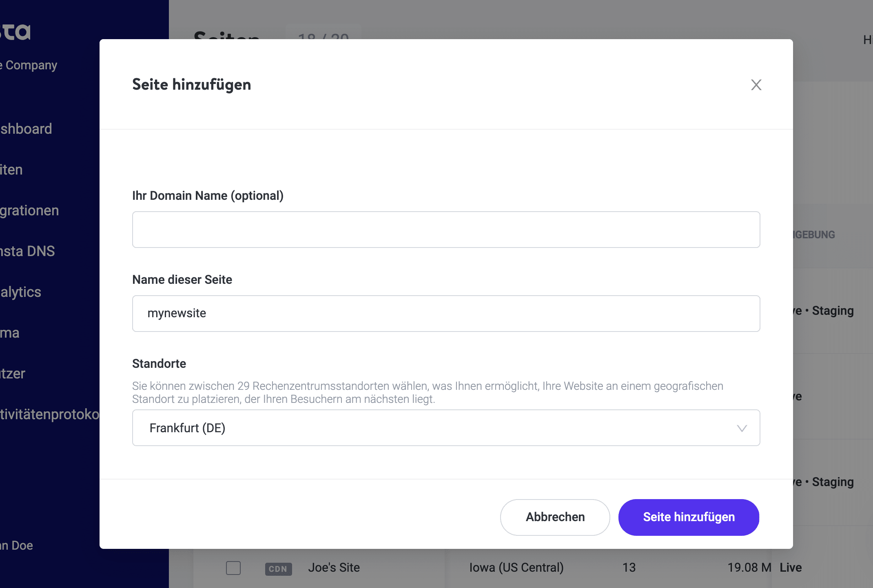Navigate to Integrationen in the sidebar
This screenshot has height=588, width=873.
pyautogui.click(x=29, y=210)
